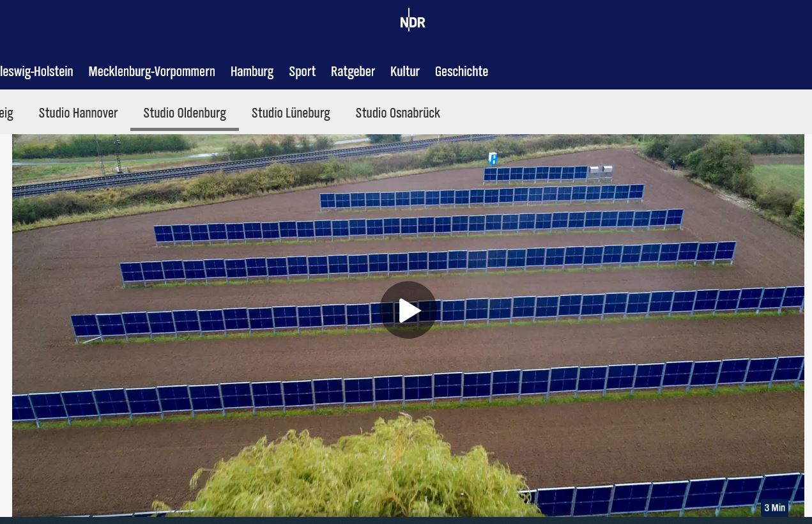The image size is (812, 524).
Task: Open the Sport menu item
Action: click(302, 72)
